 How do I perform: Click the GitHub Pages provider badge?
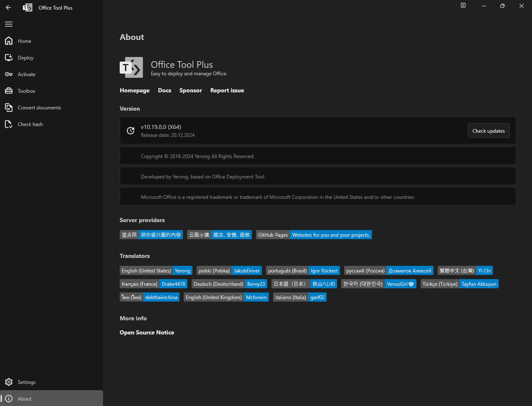pos(314,235)
